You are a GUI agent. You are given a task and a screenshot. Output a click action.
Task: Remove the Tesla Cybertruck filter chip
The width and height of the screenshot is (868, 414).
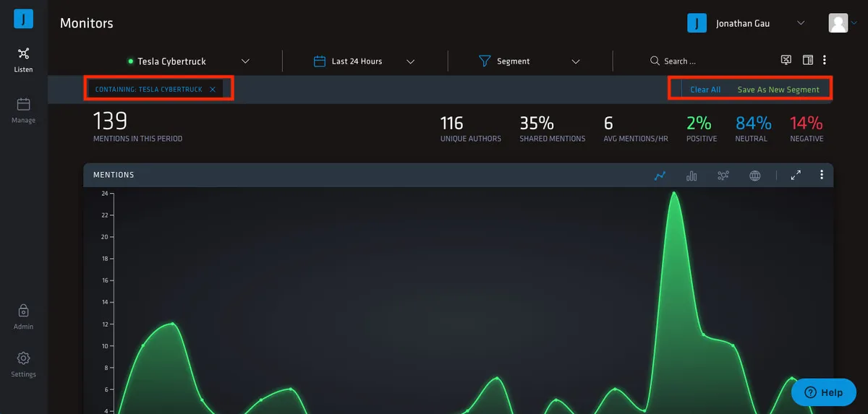click(213, 90)
